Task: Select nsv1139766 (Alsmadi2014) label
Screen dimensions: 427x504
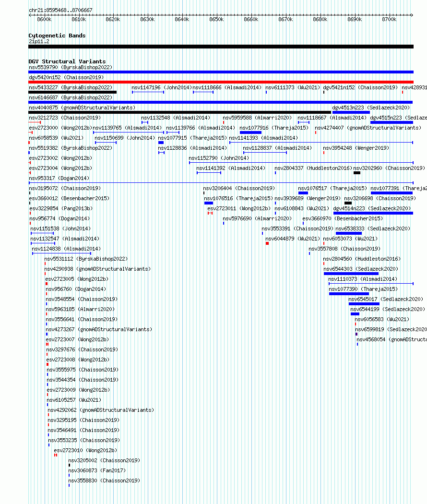Action: 201,128
